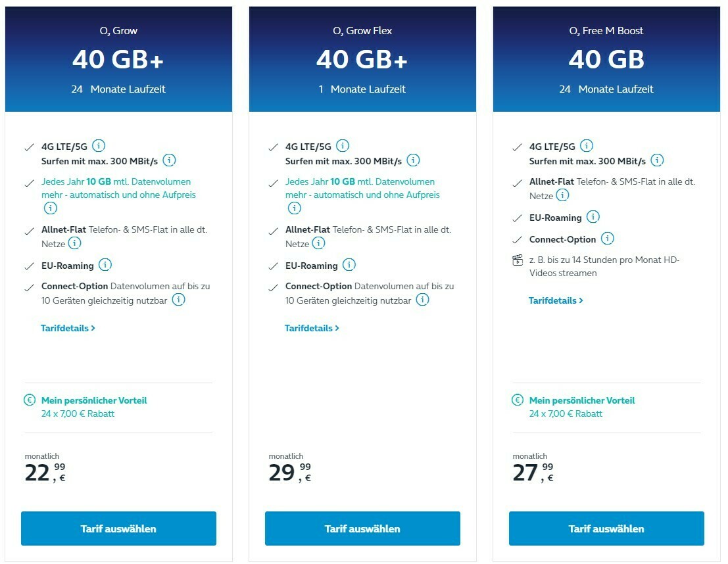
Task: Click the O2 Grow Flex 40 GB+ header
Action: click(362, 59)
